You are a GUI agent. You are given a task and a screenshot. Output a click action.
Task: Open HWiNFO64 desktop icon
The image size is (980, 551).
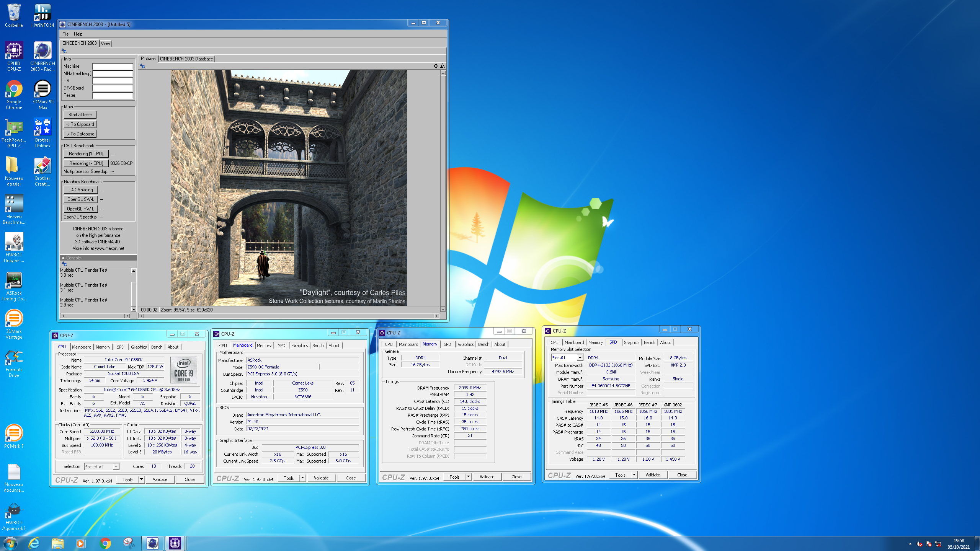[42, 15]
